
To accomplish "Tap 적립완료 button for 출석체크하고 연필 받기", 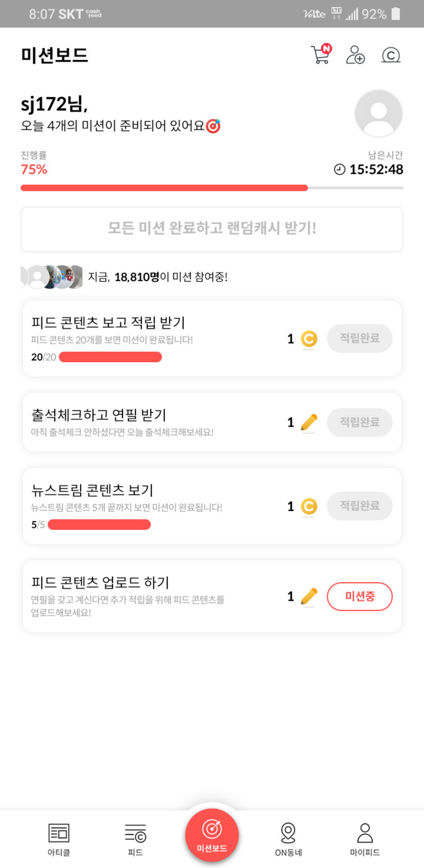I will coord(360,423).
